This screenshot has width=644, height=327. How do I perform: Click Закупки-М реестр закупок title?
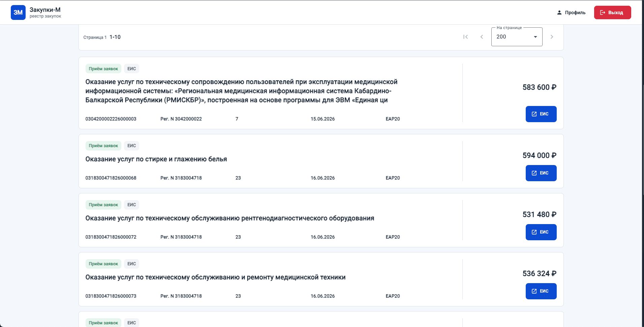45,12
